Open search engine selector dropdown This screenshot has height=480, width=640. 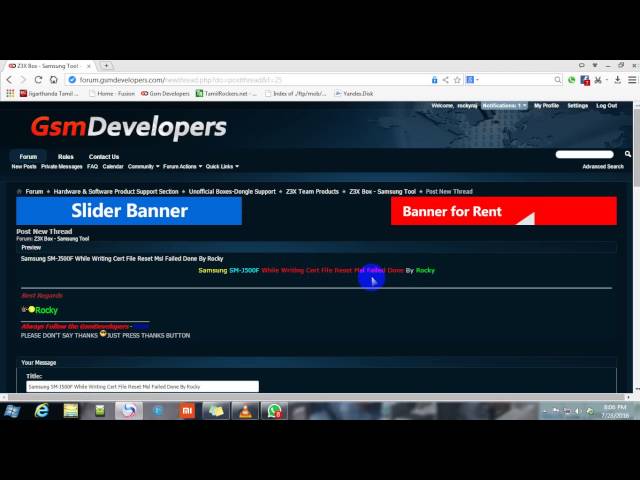(472, 80)
